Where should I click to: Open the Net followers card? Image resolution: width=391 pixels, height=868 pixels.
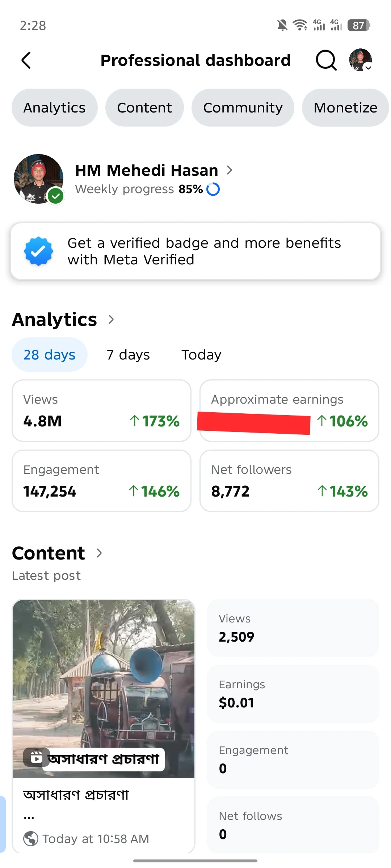pyautogui.click(x=289, y=481)
